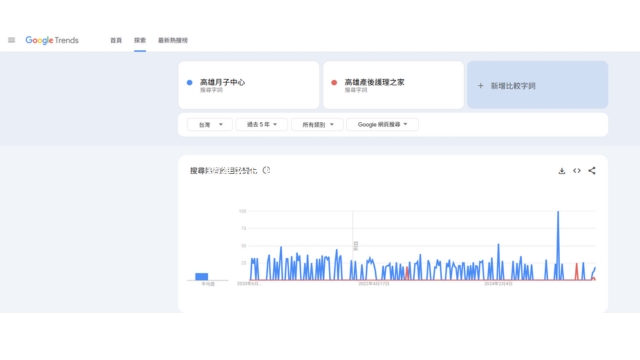Download the chart data as CSV
This screenshot has width=640, height=360.
pos(562,171)
